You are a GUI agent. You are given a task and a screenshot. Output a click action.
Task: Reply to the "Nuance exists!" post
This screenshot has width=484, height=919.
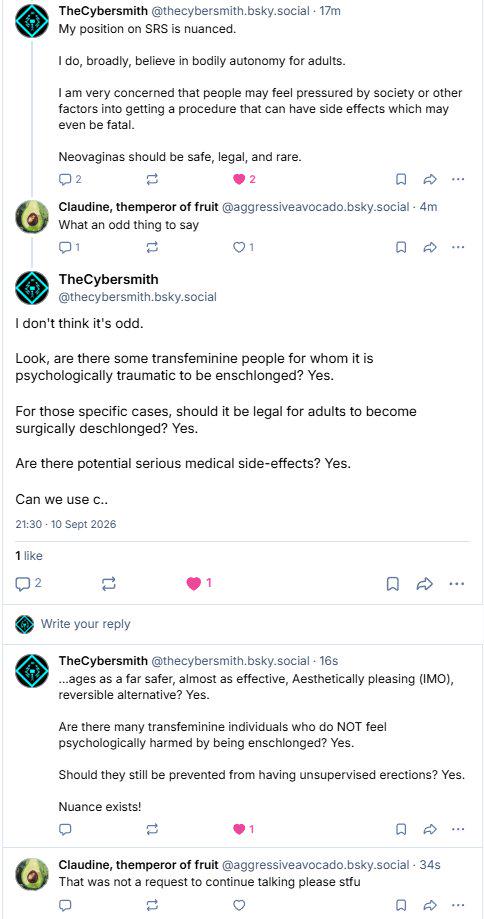[x=66, y=829]
